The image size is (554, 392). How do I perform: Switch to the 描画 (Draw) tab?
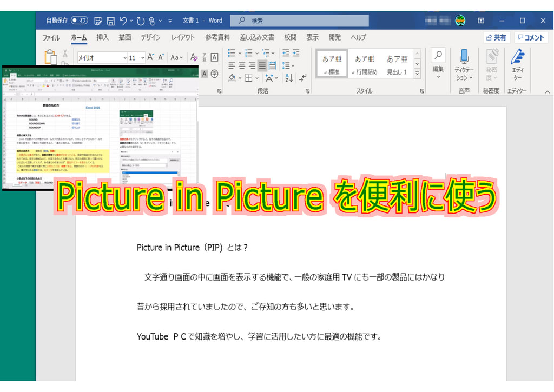click(125, 37)
